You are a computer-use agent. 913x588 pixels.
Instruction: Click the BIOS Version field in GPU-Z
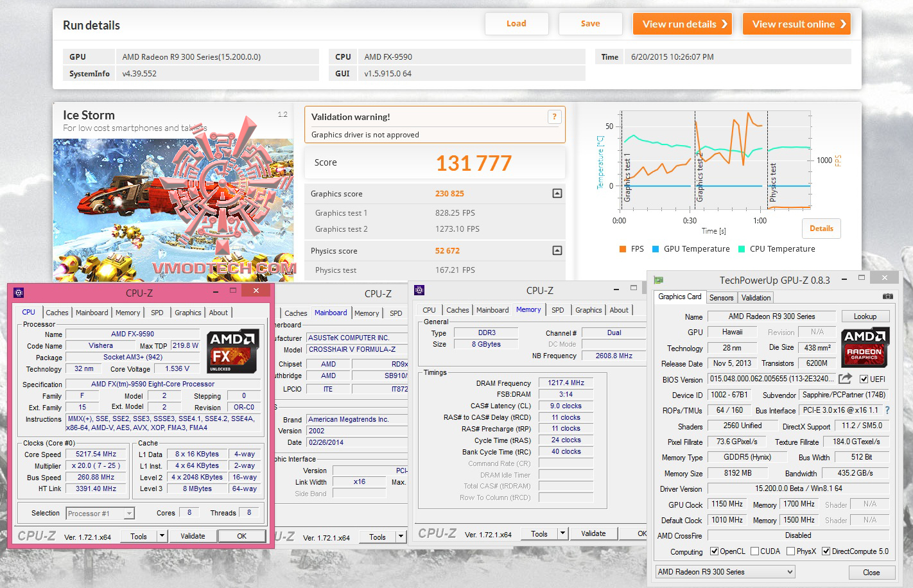[x=772, y=379]
